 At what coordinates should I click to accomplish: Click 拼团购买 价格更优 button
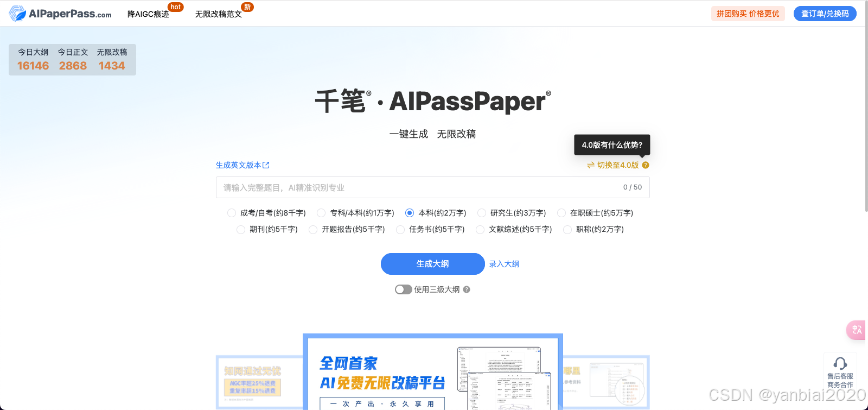(x=748, y=14)
